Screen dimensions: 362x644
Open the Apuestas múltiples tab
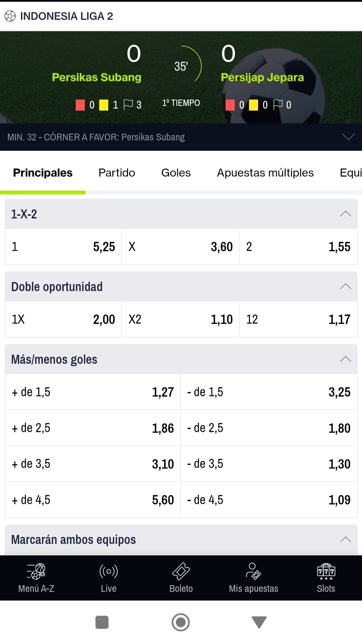[265, 173]
